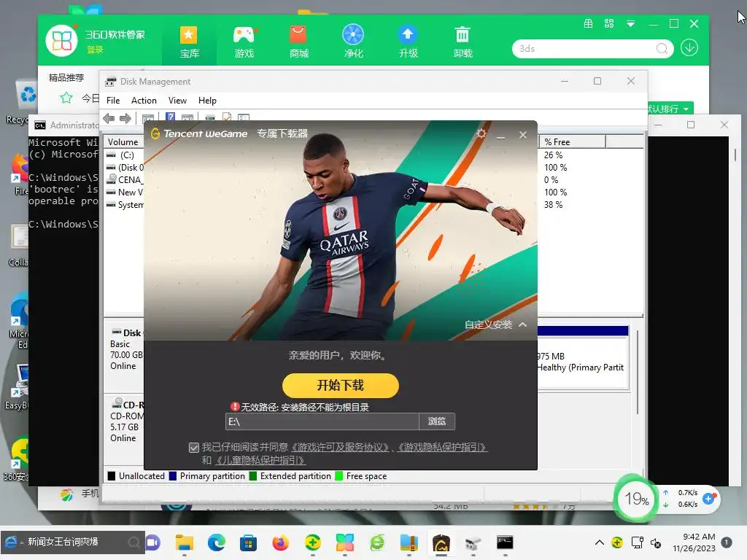The width and height of the screenshot is (747, 560).
Task: Open the 《游戏许可及服务协议》 link
Action: (341, 448)
